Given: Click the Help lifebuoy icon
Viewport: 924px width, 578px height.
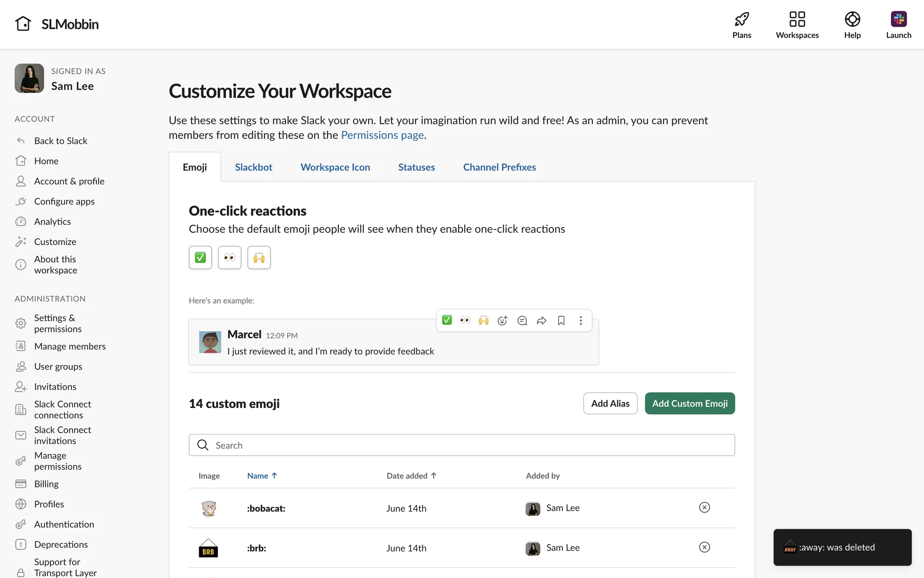Looking at the screenshot, I should (x=852, y=19).
